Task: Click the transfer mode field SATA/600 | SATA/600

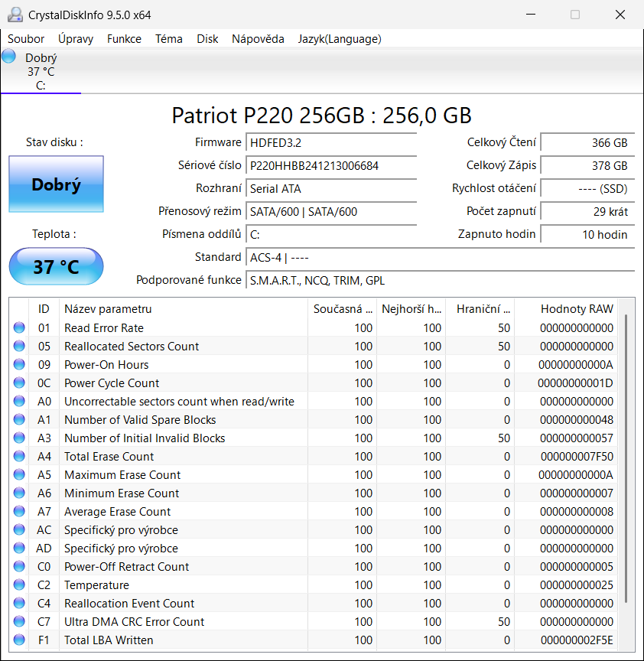Action: pyautogui.click(x=331, y=212)
